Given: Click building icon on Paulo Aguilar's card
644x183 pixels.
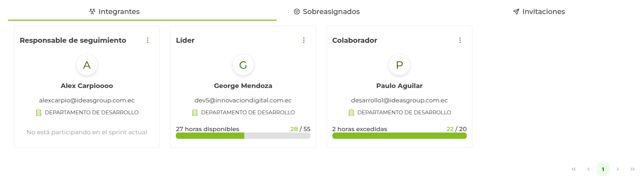Looking at the screenshot, I should pos(351,113).
